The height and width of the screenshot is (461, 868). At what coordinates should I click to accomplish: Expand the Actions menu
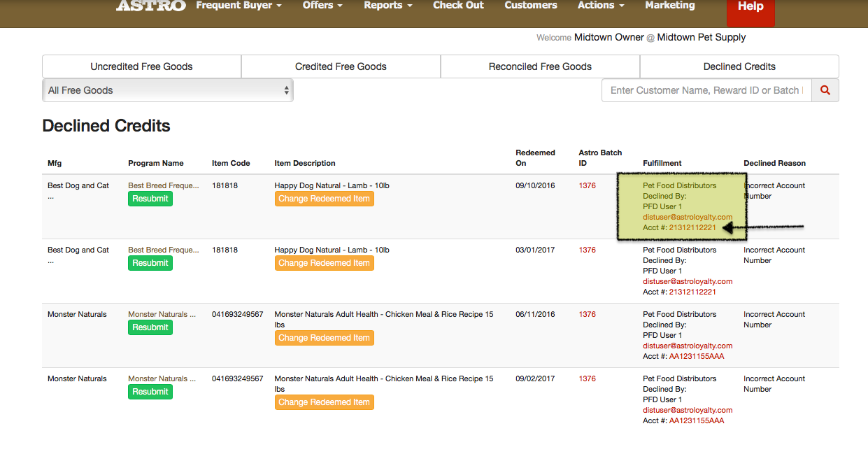click(601, 6)
